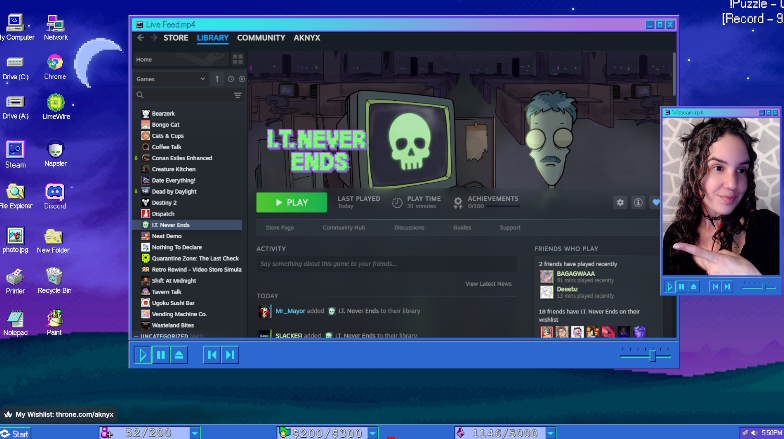Open the COMMUNITY tab
This screenshot has height=439, width=784.
point(261,38)
